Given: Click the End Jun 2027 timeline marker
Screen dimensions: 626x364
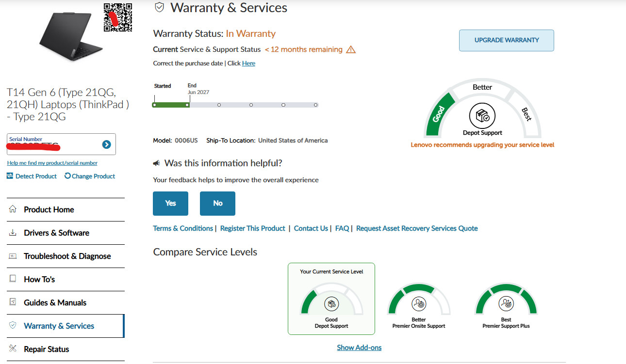Looking at the screenshot, I should coord(187,105).
